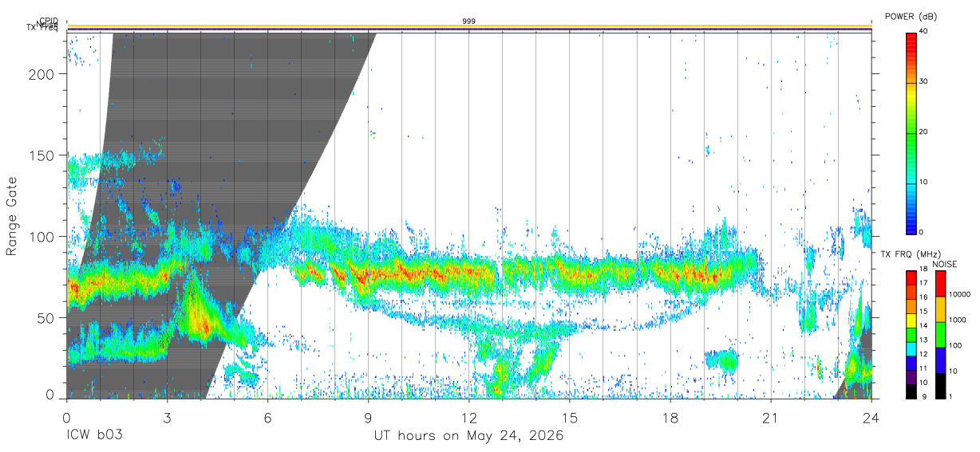Click the 14 value on TX FRQ scale
Viewport: 980px width, 452px height.
[924, 325]
